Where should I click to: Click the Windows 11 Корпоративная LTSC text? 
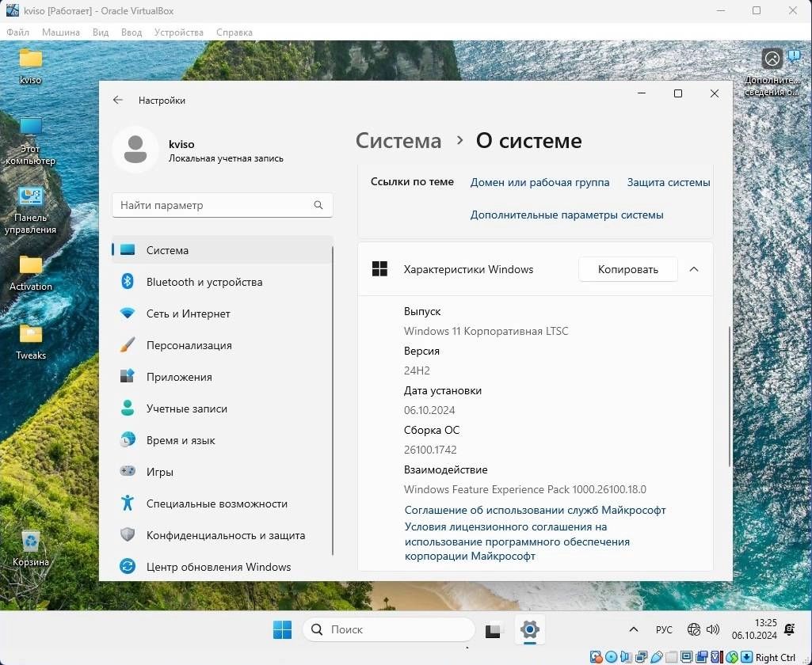pyautogui.click(x=486, y=331)
